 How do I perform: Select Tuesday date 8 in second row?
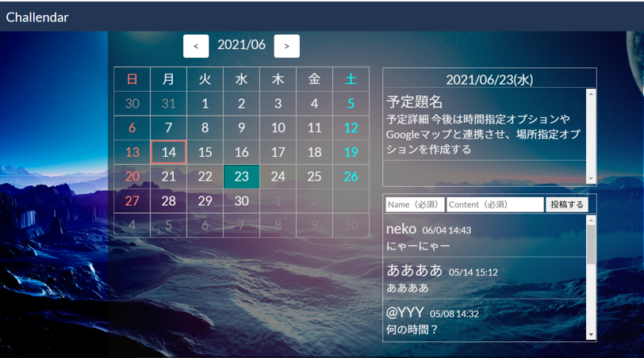pyautogui.click(x=205, y=128)
